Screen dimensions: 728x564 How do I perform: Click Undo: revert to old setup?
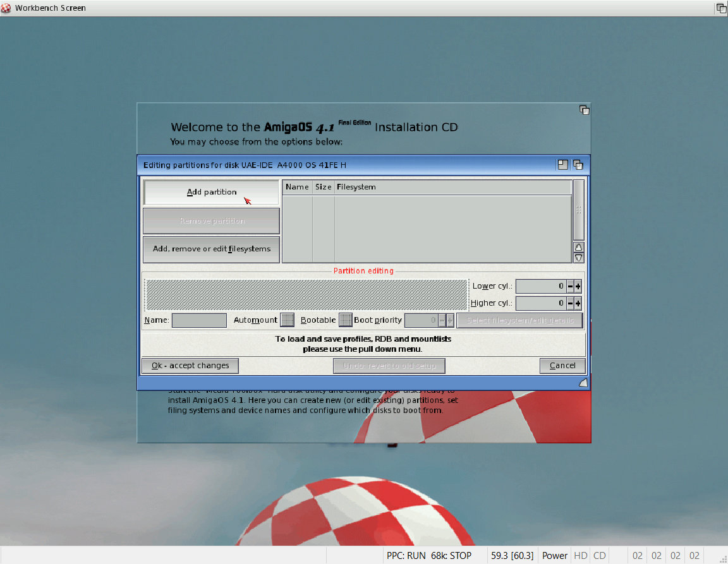coord(389,366)
